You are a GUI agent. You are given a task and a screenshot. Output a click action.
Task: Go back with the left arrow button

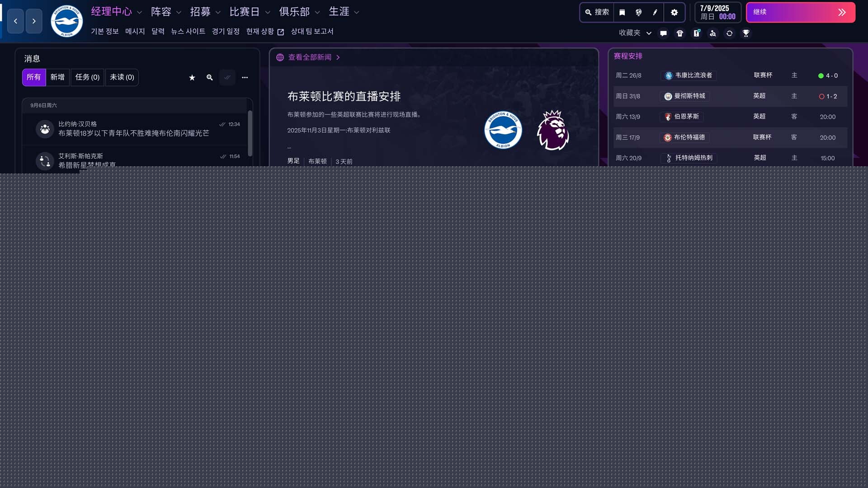coord(15,21)
